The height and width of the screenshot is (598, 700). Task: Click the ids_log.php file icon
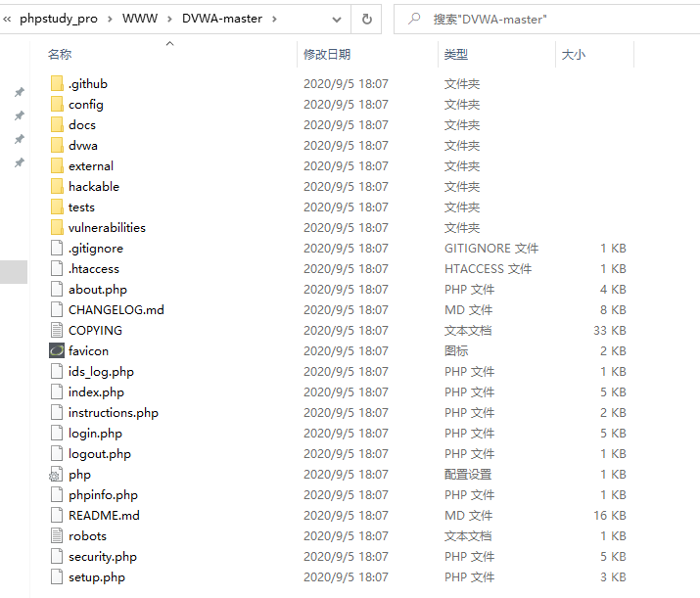pos(57,371)
